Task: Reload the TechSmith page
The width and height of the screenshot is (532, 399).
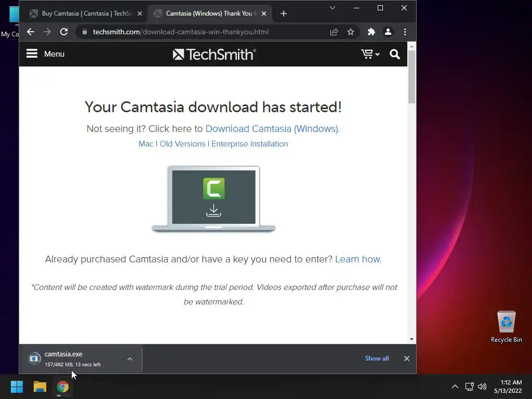Action: 64,32
